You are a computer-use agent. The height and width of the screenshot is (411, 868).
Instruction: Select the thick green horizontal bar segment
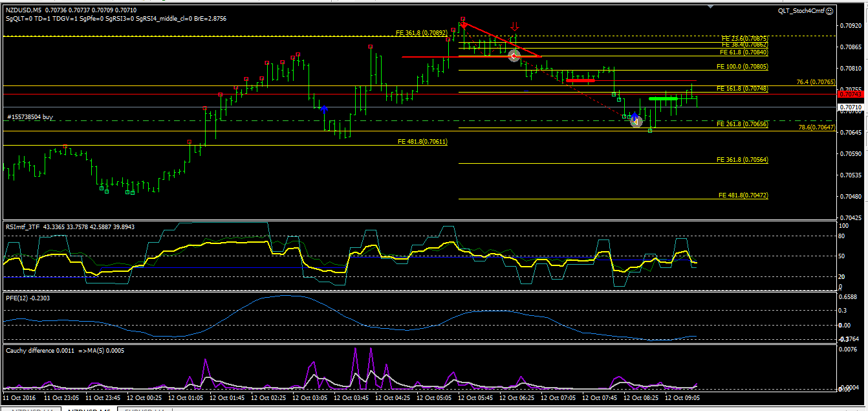663,98
